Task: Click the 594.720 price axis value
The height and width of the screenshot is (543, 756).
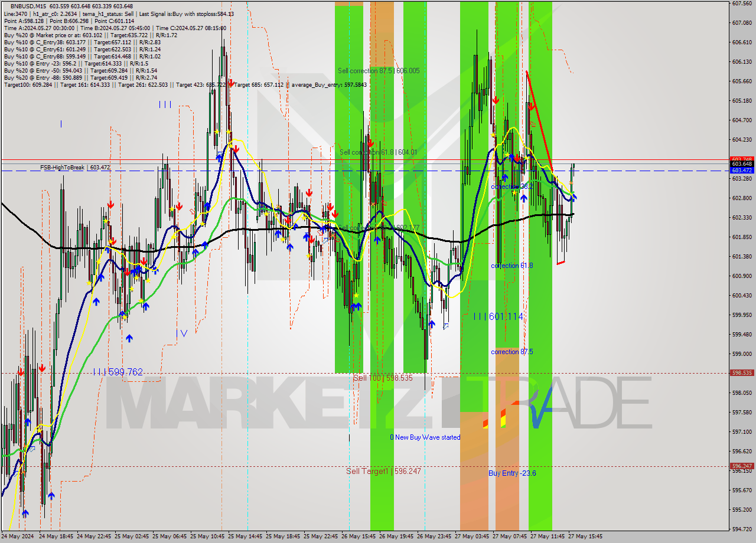Action: [x=742, y=529]
